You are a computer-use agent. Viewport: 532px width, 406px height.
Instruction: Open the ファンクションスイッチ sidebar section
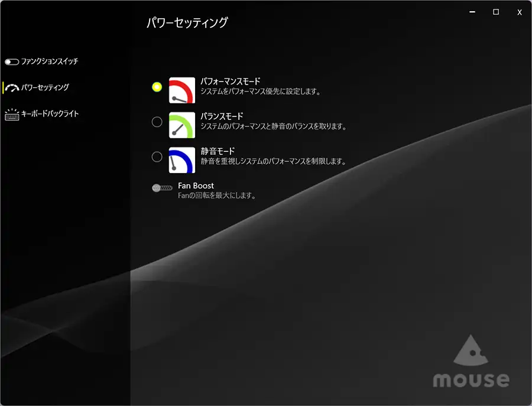tap(41, 61)
